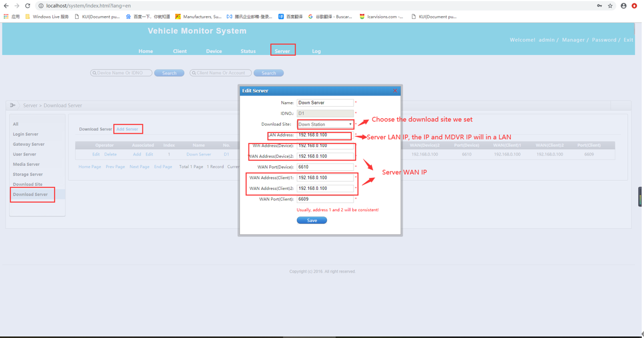The height and width of the screenshot is (338, 644).
Task: Click the disabled IDNO field D1
Action: click(325, 114)
